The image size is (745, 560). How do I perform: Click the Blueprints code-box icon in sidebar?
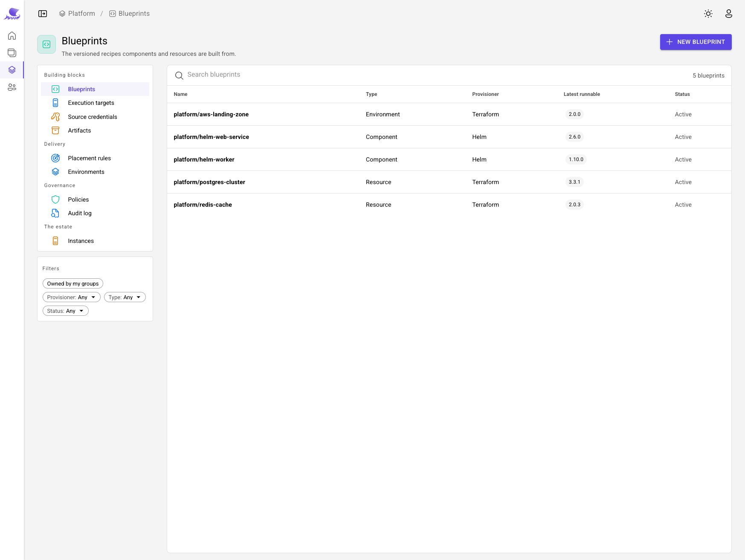pos(55,89)
